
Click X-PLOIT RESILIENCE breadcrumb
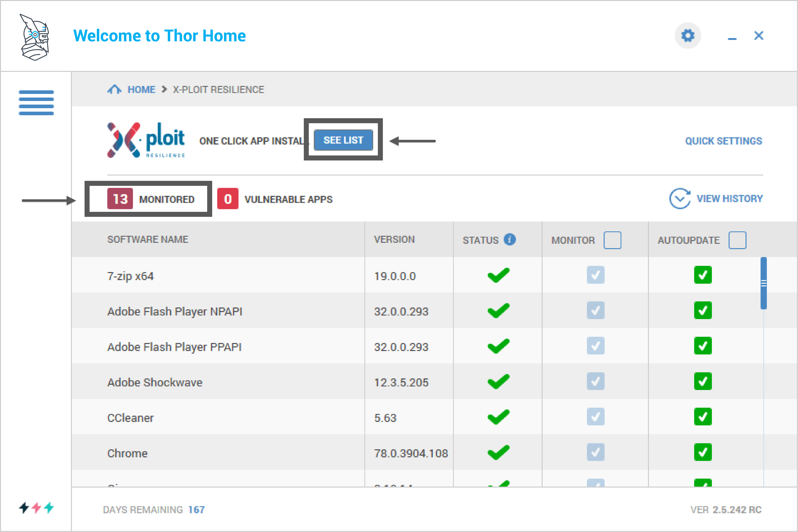218,90
